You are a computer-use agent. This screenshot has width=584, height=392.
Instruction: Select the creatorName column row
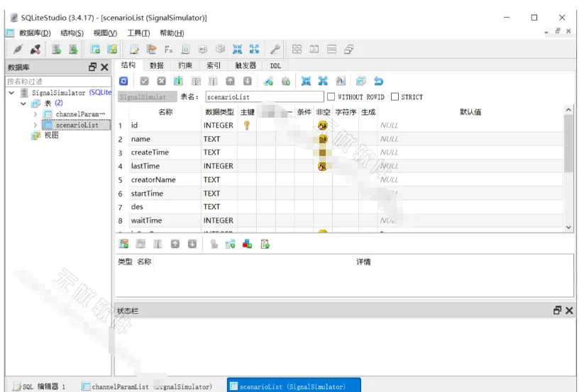click(339, 179)
